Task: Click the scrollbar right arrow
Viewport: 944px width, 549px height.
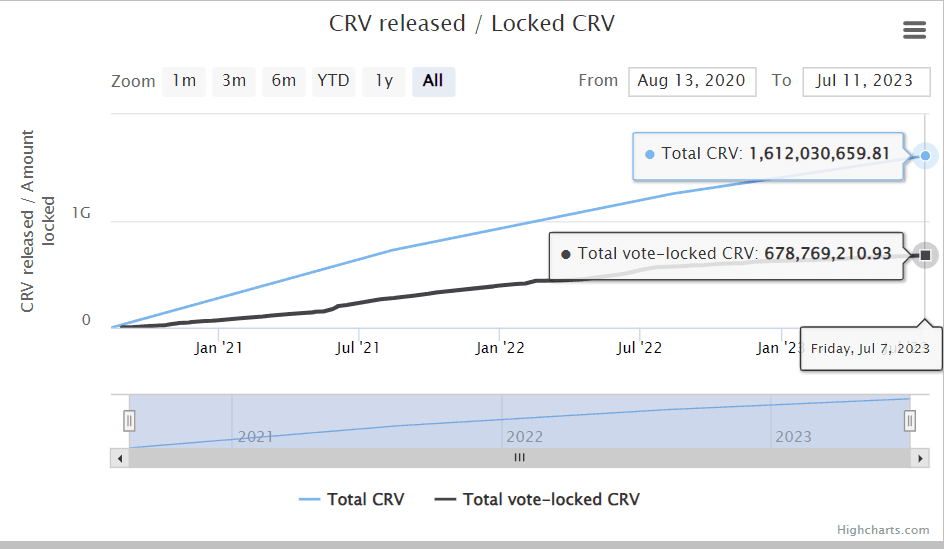Action: pos(919,458)
